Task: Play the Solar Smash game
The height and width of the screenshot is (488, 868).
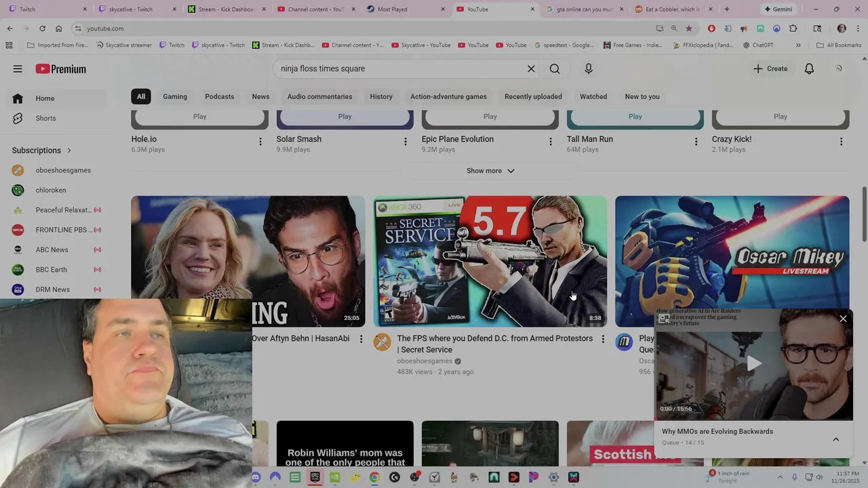Action: tap(345, 117)
